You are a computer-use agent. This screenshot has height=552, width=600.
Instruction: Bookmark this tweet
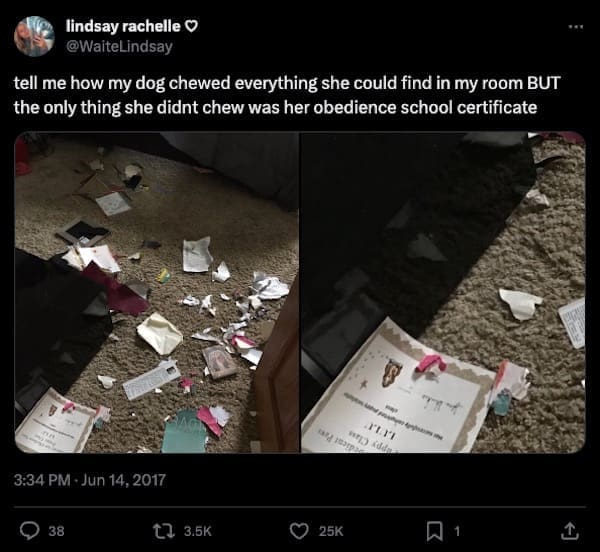pyautogui.click(x=434, y=531)
